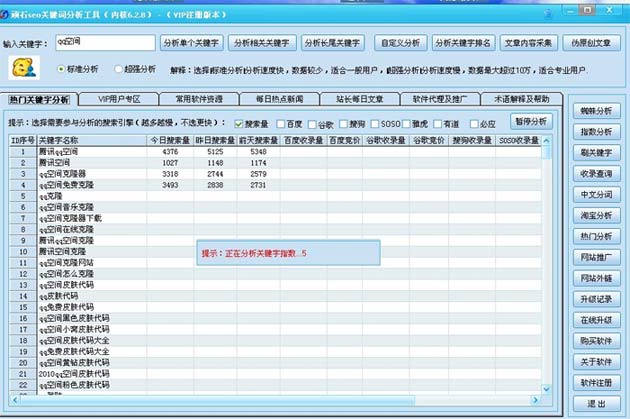630x419 pixels.
Task: Click 关键字名称 column header
Action: (92, 140)
